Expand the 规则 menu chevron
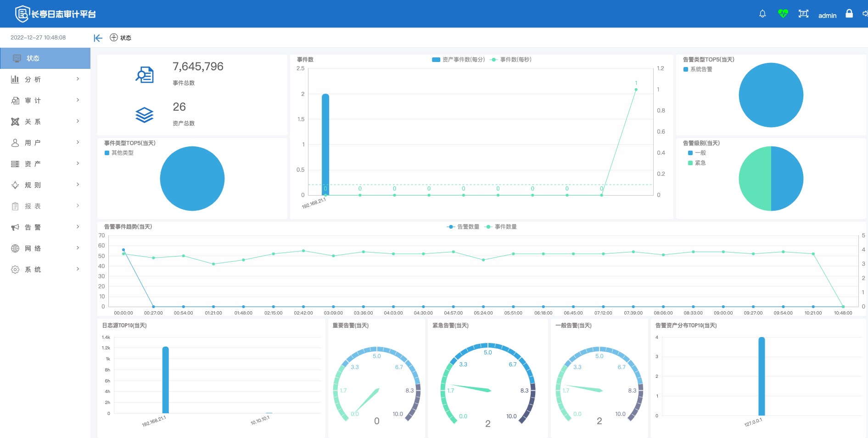868x438 pixels. coord(78,185)
